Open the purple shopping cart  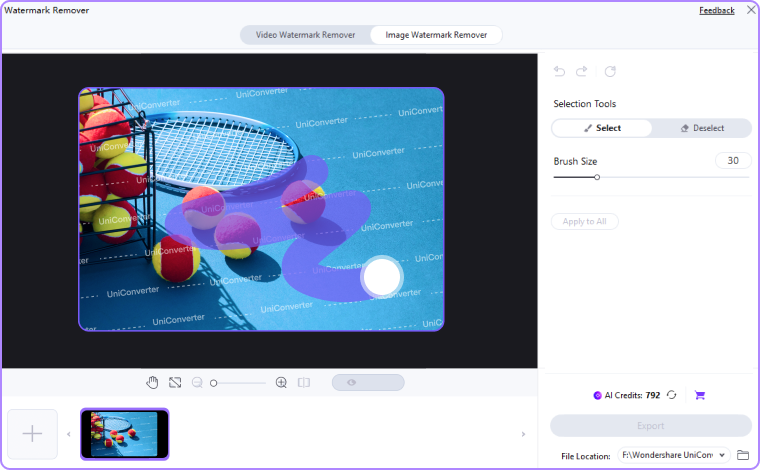(699, 395)
